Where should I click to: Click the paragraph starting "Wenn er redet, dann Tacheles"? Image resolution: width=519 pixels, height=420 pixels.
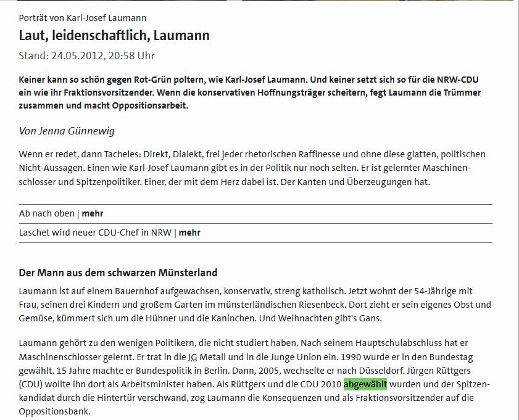pos(252,168)
